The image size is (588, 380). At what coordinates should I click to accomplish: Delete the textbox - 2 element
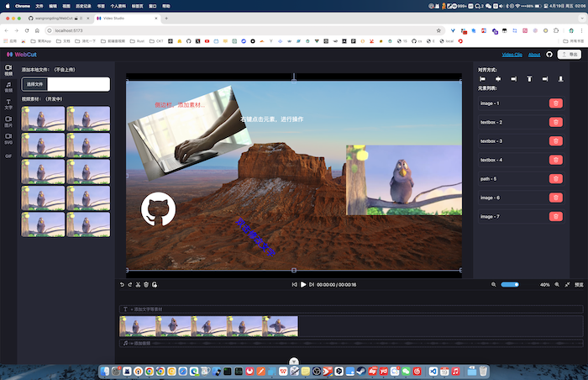point(556,122)
